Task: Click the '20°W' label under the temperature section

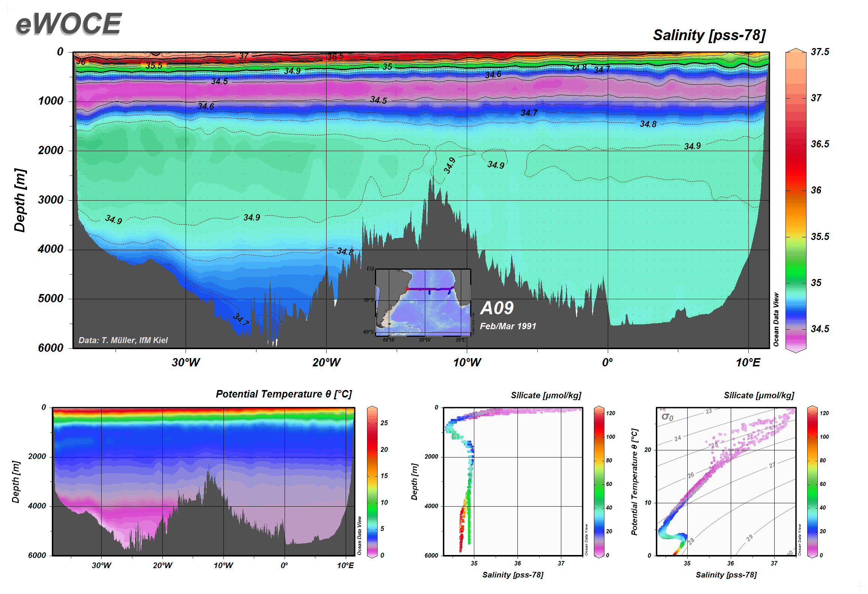Action: 162,565
